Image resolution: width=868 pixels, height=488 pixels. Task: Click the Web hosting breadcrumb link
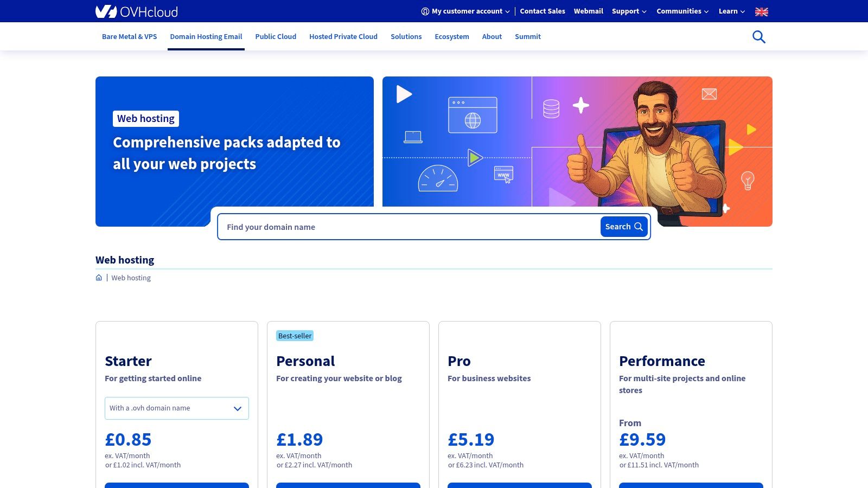131,278
